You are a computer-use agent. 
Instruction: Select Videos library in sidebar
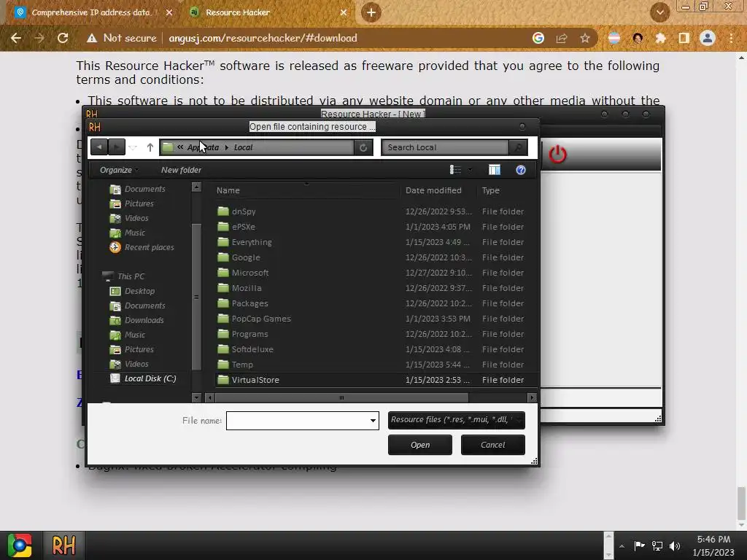[x=129, y=218]
